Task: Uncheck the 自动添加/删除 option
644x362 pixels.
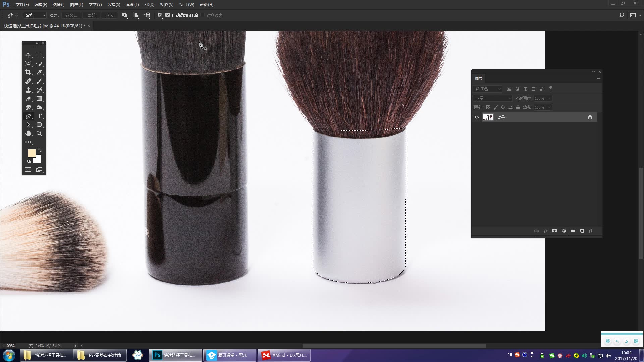Action: pyautogui.click(x=168, y=15)
